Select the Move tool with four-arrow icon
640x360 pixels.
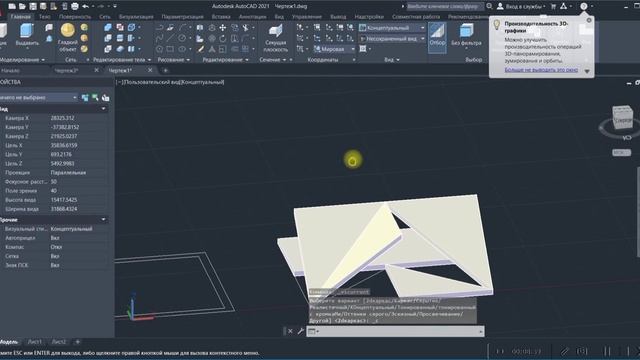click(222, 28)
